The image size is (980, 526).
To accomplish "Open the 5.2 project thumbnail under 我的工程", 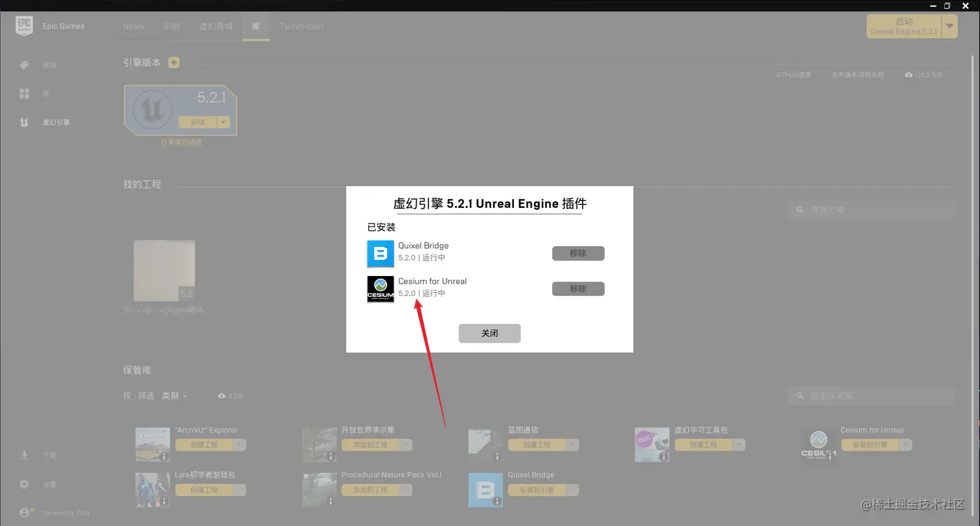I will 164,270.
